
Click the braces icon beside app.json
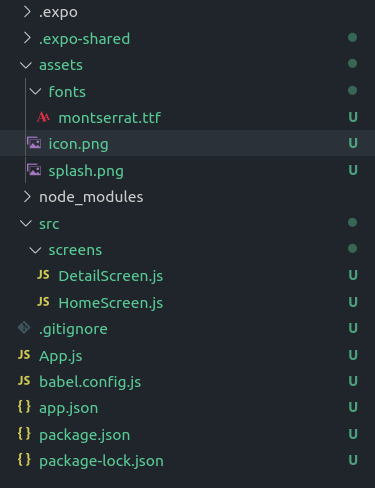[x=24, y=407]
